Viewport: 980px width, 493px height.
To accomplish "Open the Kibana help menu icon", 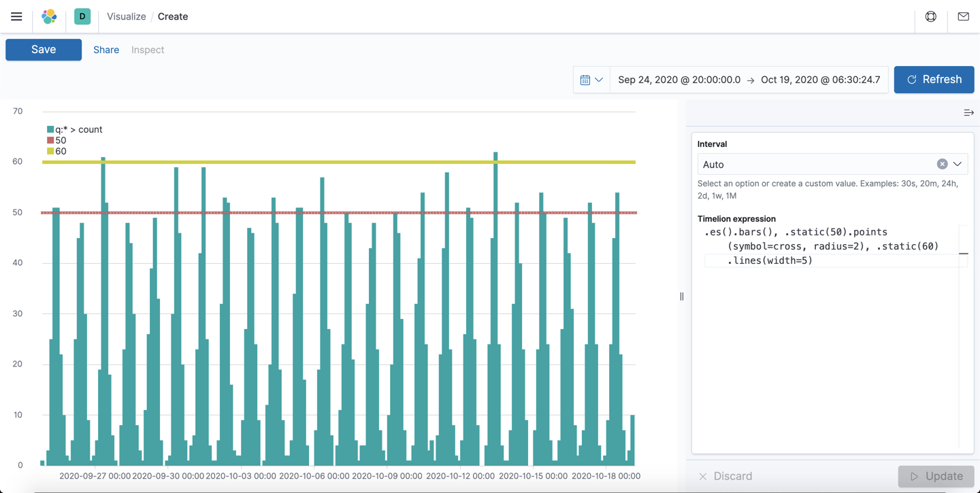I will pyautogui.click(x=930, y=16).
